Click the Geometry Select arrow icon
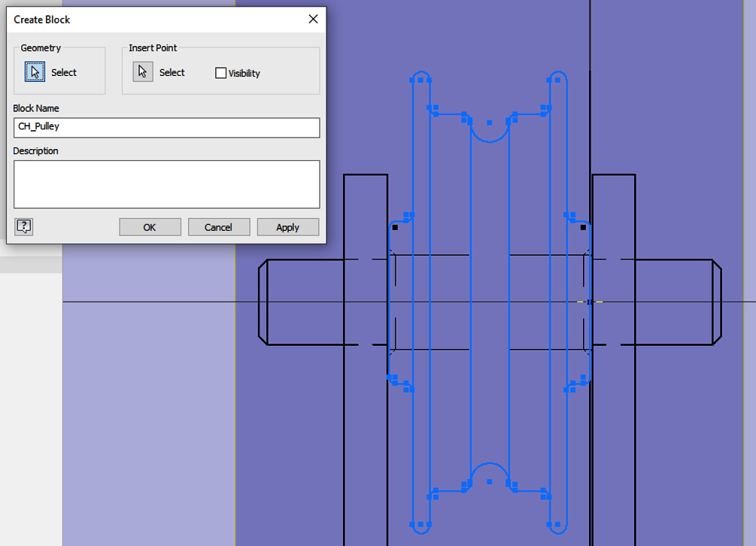Image resolution: width=756 pixels, height=546 pixels. coord(35,71)
